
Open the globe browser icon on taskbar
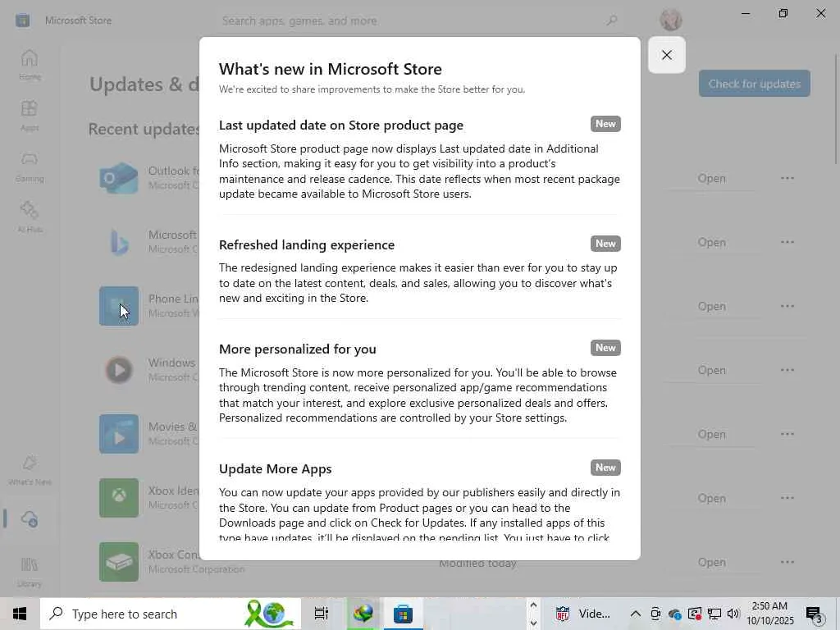363,614
